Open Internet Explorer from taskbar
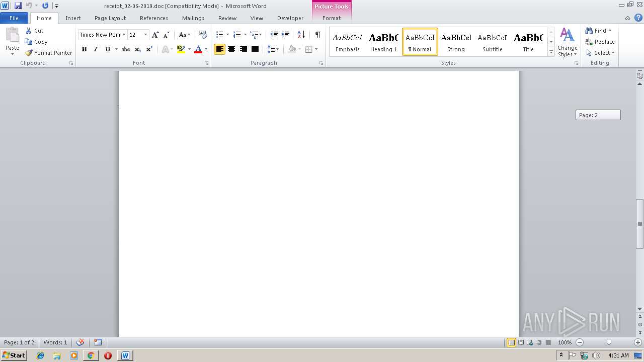 coord(40,355)
